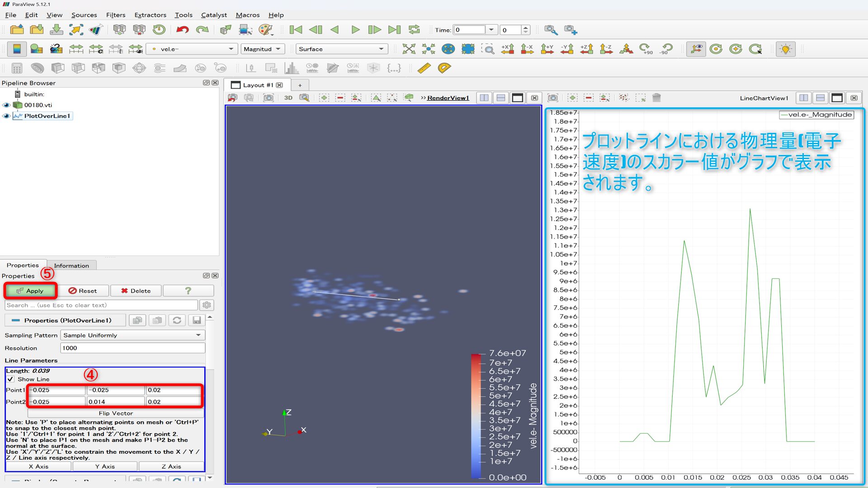Screen dimensions: 868x488
Task: Uncheck the Show Line checkbox
Action: pos(10,379)
